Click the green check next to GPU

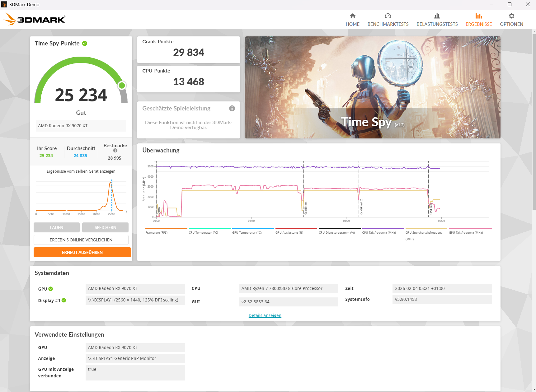coord(51,289)
